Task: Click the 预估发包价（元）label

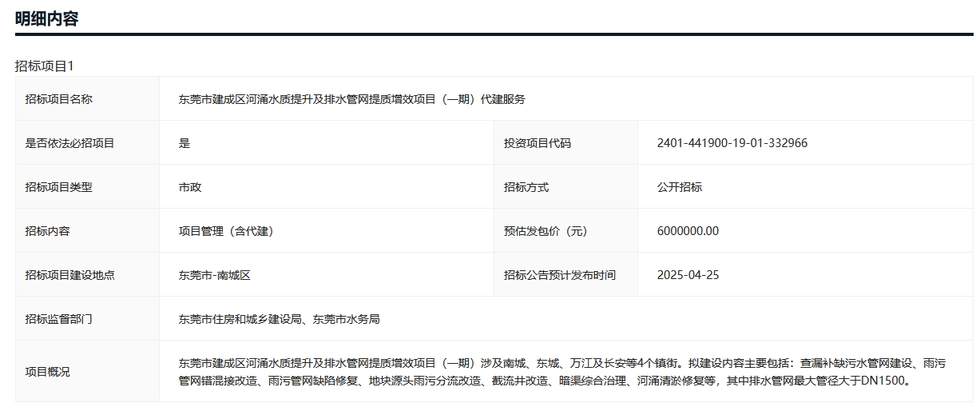Action: (549, 231)
